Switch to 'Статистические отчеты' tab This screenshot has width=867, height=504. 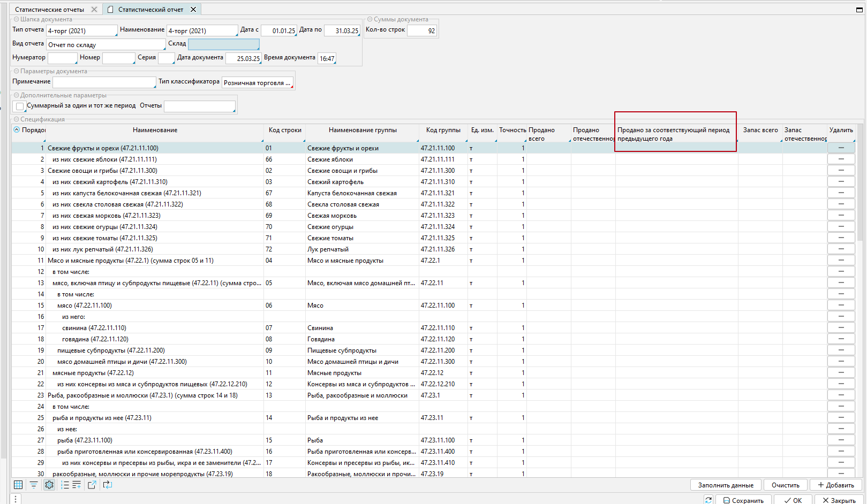pyautogui.click(x=50, y=10)
